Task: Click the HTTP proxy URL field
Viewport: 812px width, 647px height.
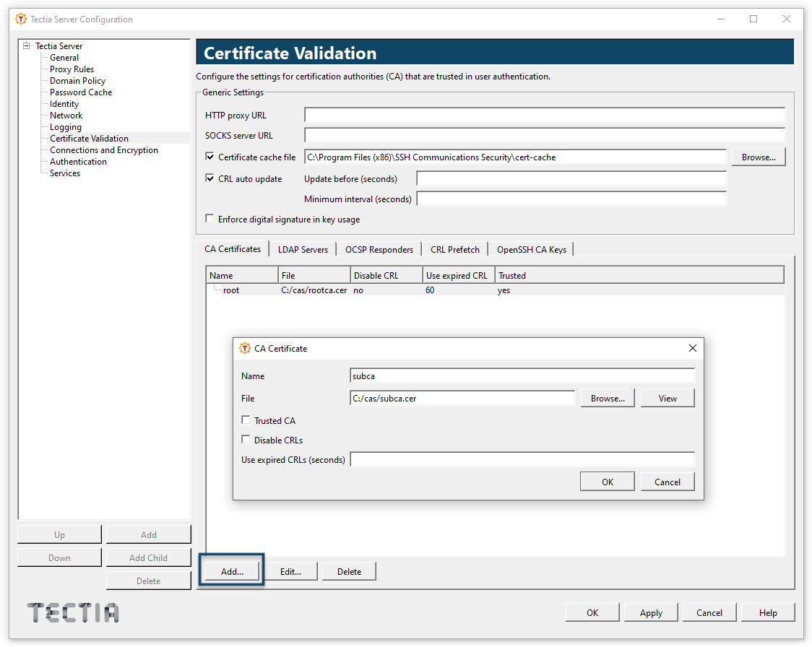Action: coord(545,115)
